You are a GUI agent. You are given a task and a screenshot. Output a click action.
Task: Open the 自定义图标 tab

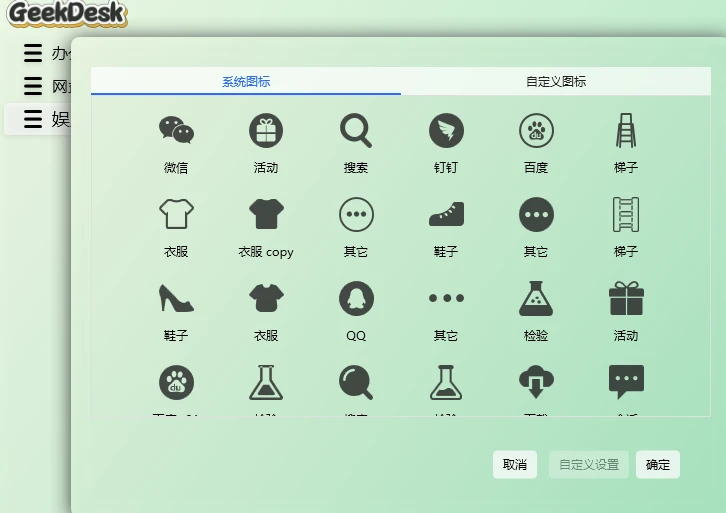click(x=556, y=81)
